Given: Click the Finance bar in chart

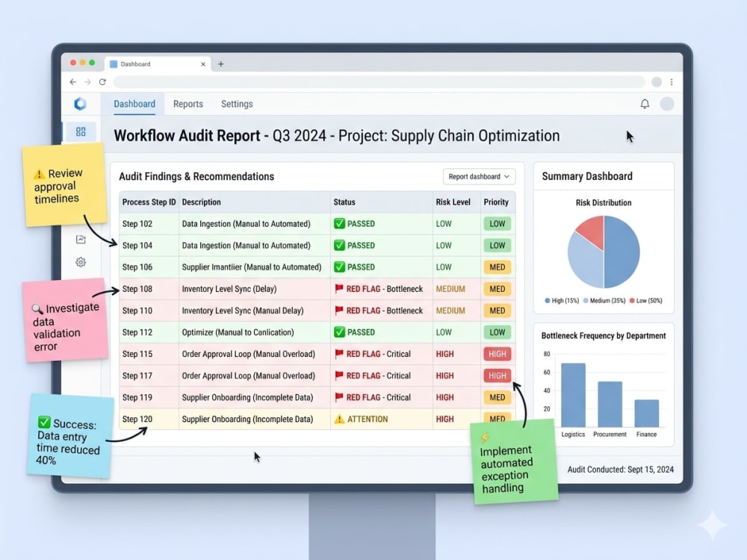Looking at the screenshot, I should [x=646, y=414].
